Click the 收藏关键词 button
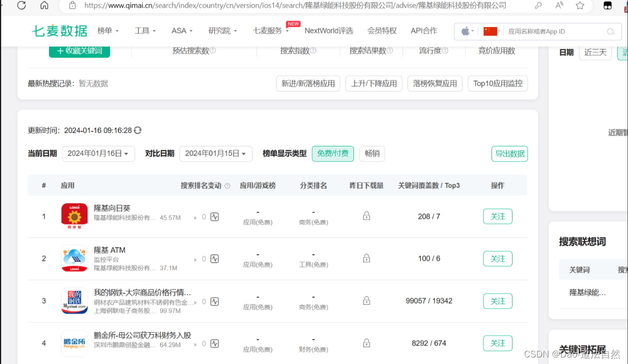This screenshot has width=628, height=364. click(79, 51)
